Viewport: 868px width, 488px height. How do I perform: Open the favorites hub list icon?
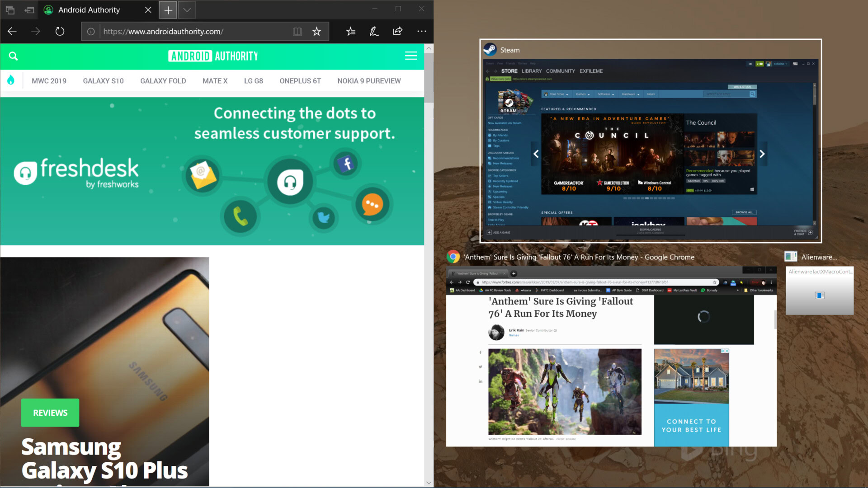click(351, 31)
